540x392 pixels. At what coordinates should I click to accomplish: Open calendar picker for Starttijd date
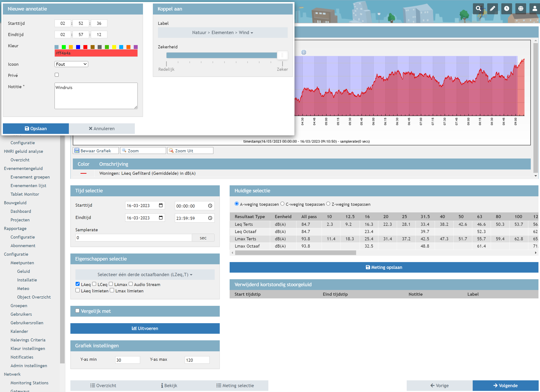pos(161,205)
